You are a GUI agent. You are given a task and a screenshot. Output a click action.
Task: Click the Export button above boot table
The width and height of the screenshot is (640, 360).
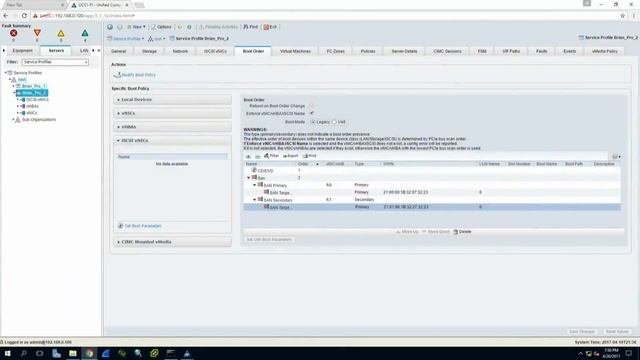(291, 156)
